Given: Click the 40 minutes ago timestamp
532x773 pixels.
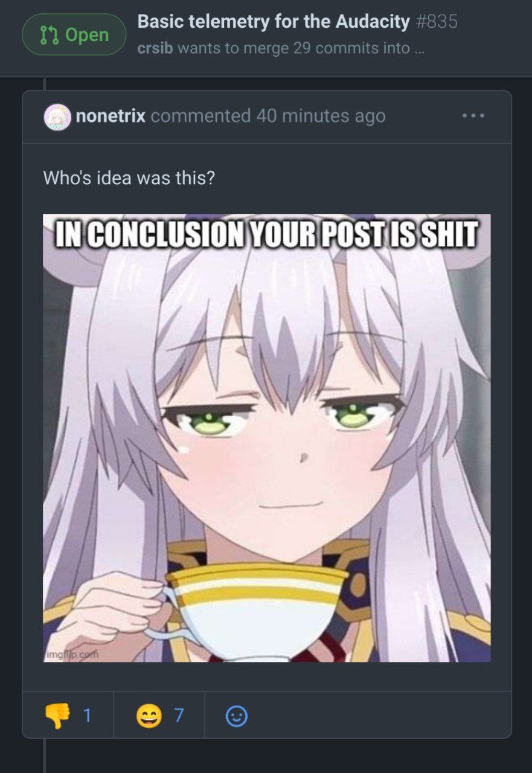Looking at the screenshot, I should [x=321, y=116].
